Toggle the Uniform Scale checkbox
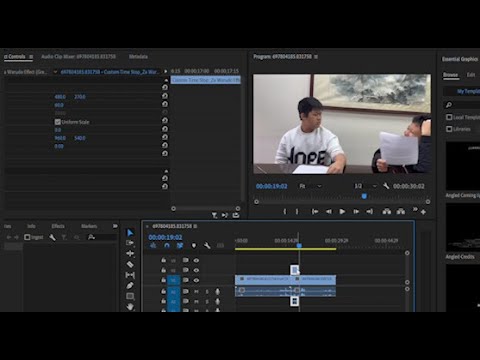Viewport: 480px width, 360px height. tap(58, 122)
